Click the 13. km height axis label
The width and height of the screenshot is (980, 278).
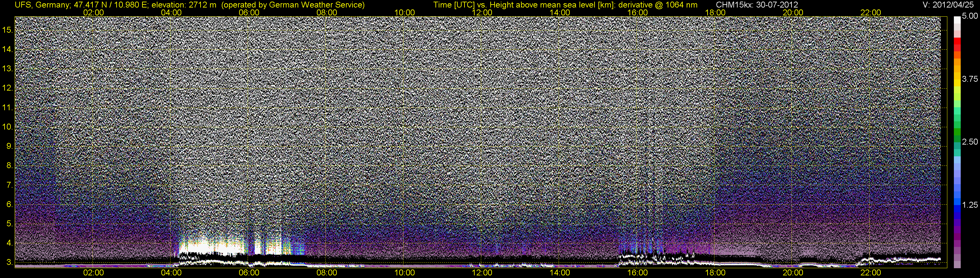coord(8,69)
